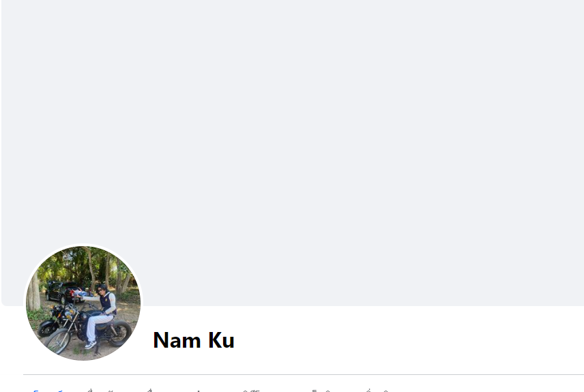Switch to the เกี่ยวกับ (About) tab
584x392 pixels.
100,391
